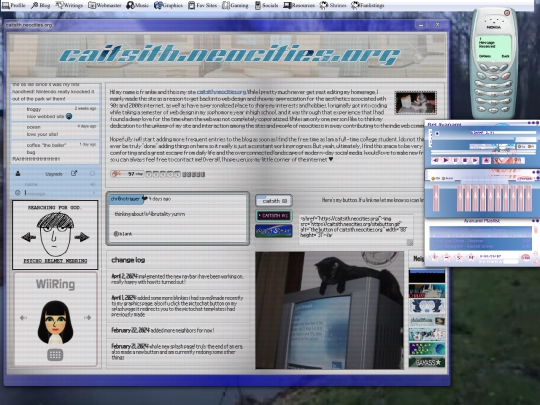Open the Gaming navbar item
The width and height of the screenshot is (540, 405).
[235, 5]
